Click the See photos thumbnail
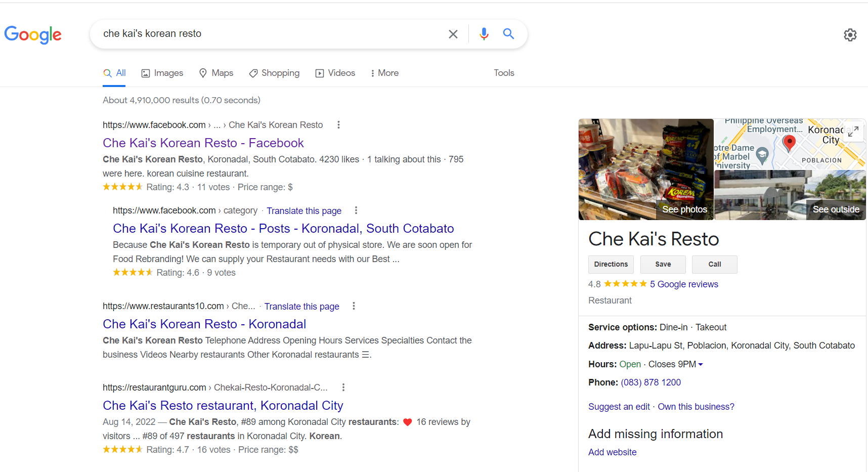The image size is (868, 472). [x=646, y=169]
